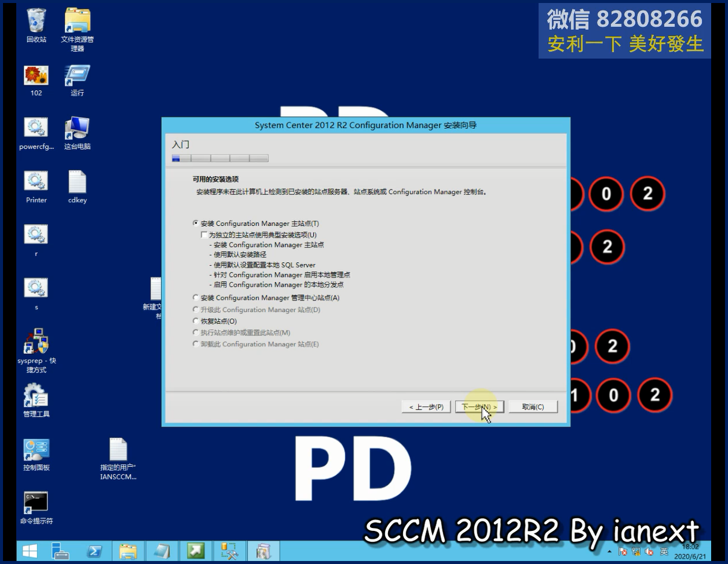The height and width of the screenshot is (564, 728).
Task: Open the notepad-like taskbar icon
Action: [162, 550]
